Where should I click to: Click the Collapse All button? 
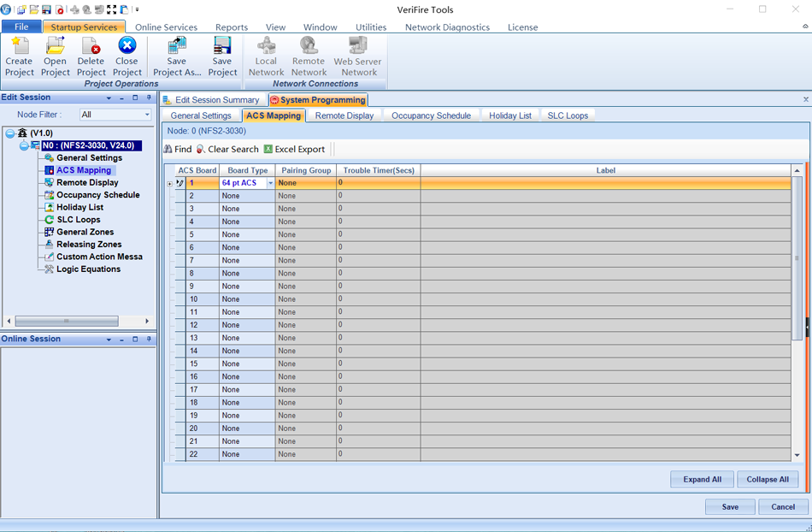pyautogui.click(x=768, y=479)
